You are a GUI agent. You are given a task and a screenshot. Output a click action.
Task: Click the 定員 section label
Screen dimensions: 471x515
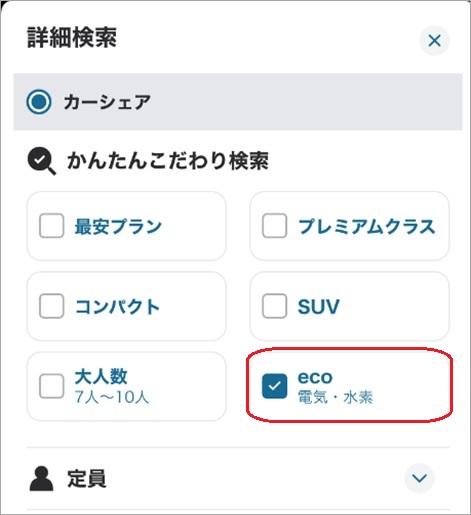click(87, 479)
